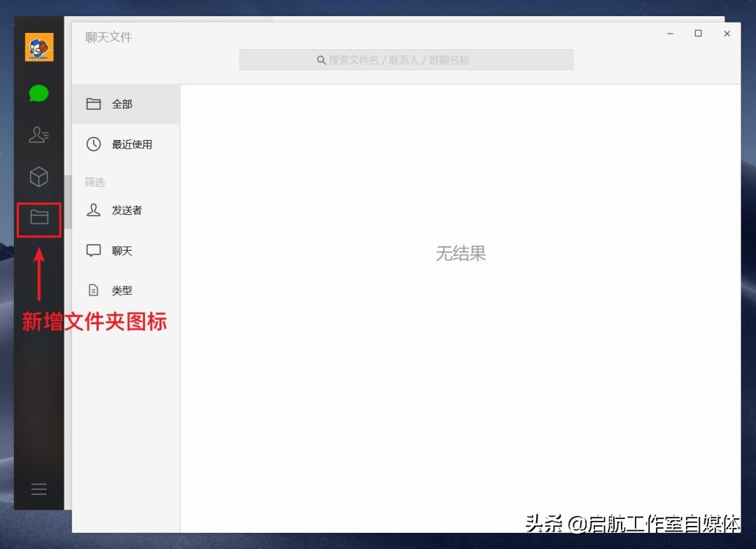Click the clock icon beside 最近使用
756x549 pixels.
94,144
